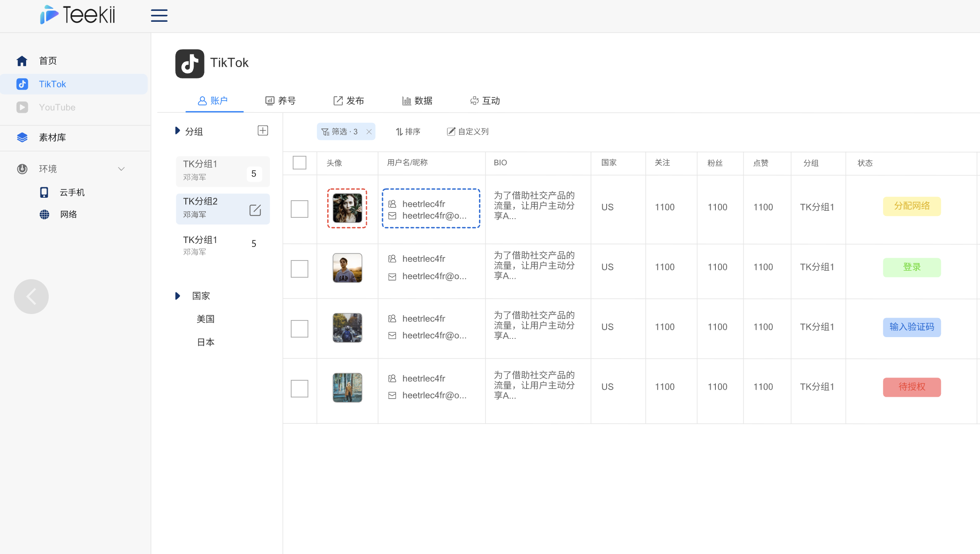Click the home icon in sidebar
Image resolution: width=980 pixels, height=554 pixels.
pos(22,61)
